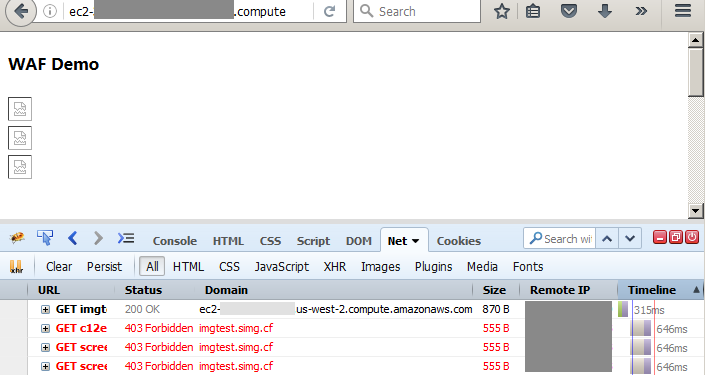Viewport: 705px width, 375px height.
Task: Open the Firebug bug icon menu
Action: (x=17, y=238)
